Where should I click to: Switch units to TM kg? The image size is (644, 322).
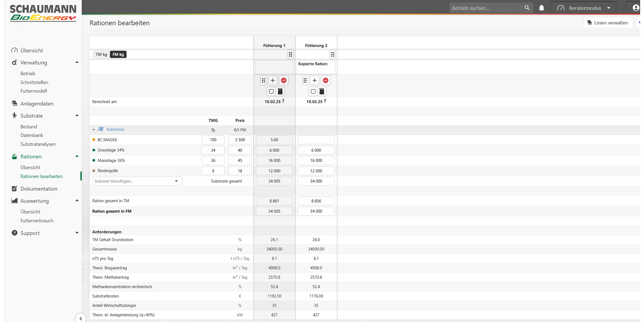(x=101, y=54)
